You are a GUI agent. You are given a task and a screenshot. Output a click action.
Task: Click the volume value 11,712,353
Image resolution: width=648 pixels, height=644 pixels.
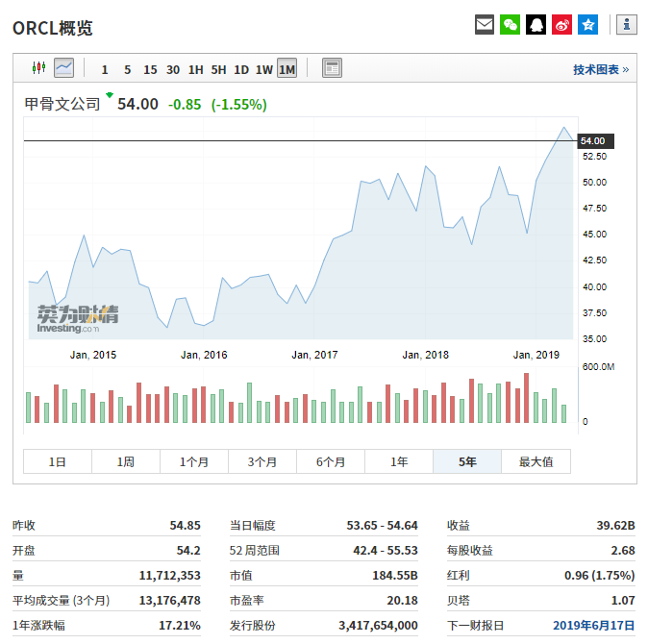point(170,575)
